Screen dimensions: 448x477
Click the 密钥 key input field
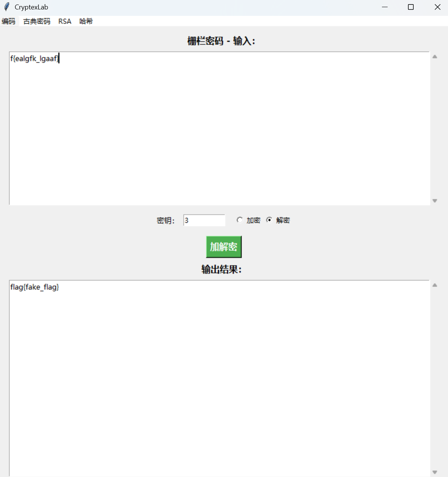204,220
